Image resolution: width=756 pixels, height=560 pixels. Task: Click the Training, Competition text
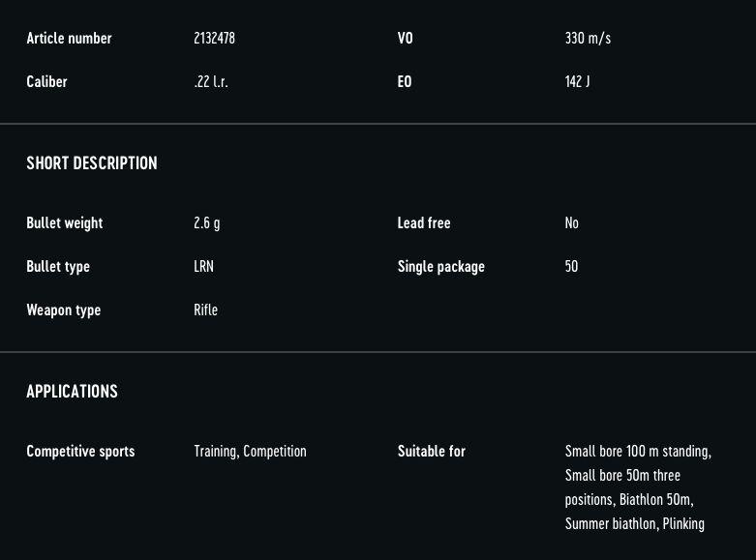point(250,451)
